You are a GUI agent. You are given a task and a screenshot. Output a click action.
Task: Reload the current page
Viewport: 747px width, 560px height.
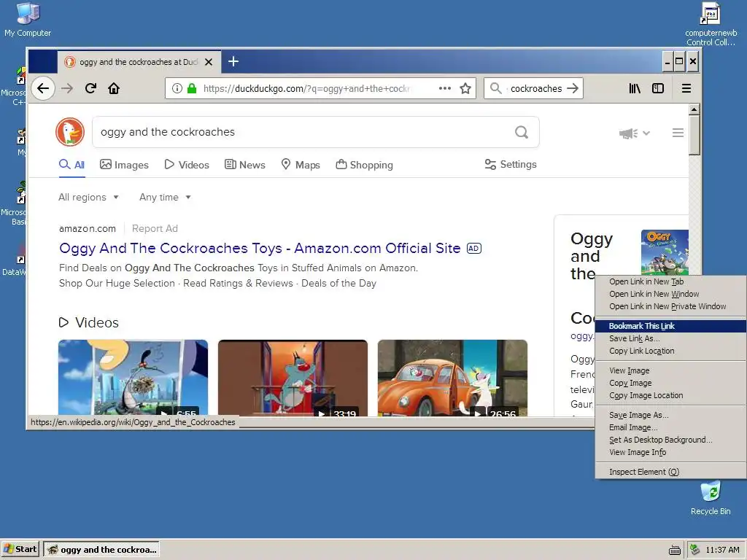[x=90, y=88]
